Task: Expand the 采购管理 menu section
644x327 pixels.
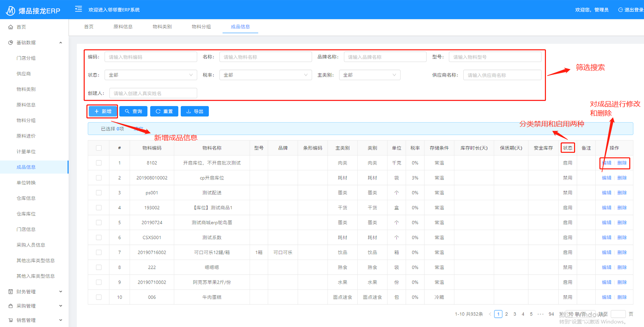Action: click(61, 306)
